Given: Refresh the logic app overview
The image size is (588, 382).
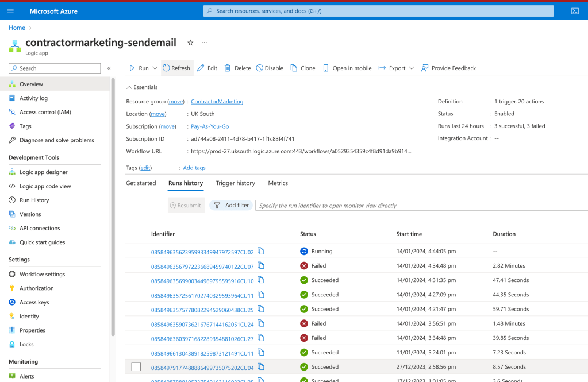Looking at the screenshot, I should click(x=176, y=68).
